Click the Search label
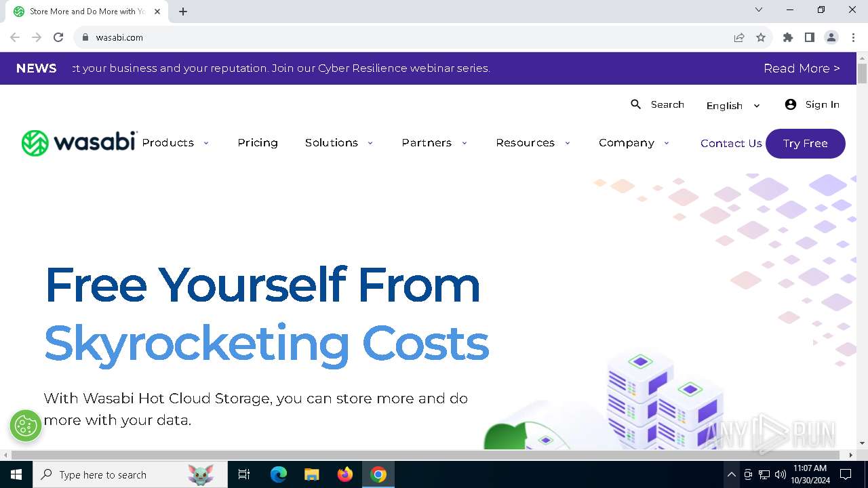Screen dimensions: 868x488 click(667, 104)
